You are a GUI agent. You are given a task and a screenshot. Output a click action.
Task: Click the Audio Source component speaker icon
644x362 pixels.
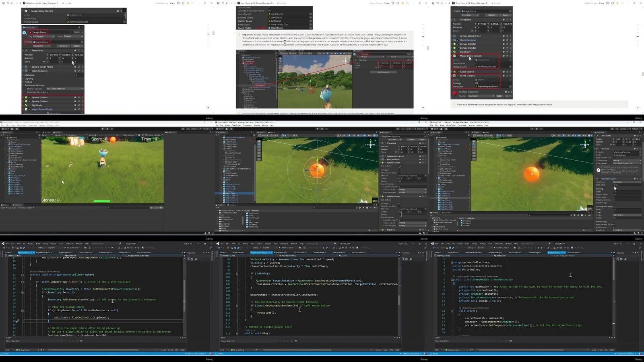(x=454, y=72)
